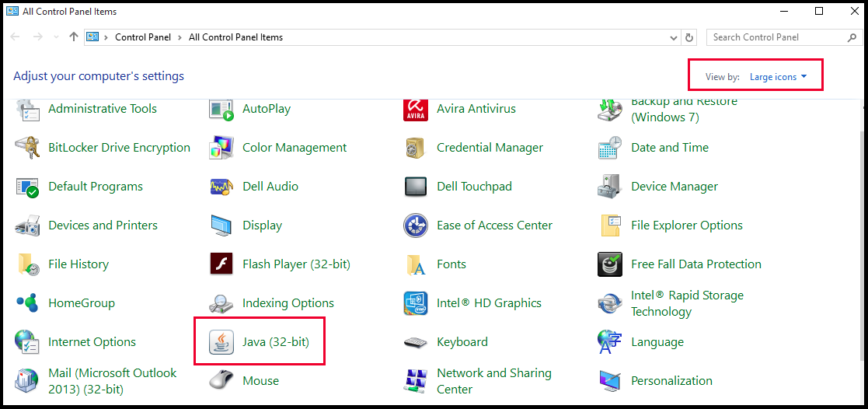The image size is (868, 409).
Task: Open the Keyboard icon
Action: 416,342
